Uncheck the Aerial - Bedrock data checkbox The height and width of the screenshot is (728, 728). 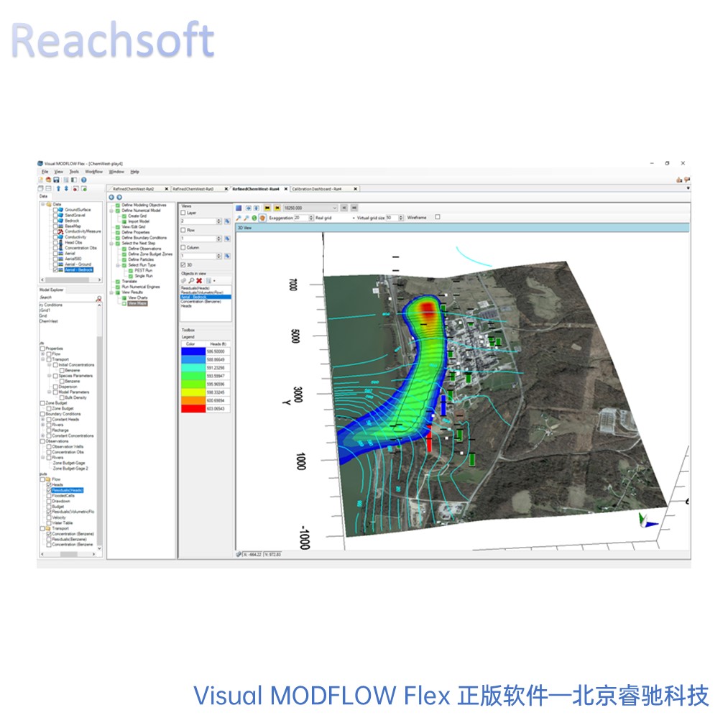[x=55, y=269]
